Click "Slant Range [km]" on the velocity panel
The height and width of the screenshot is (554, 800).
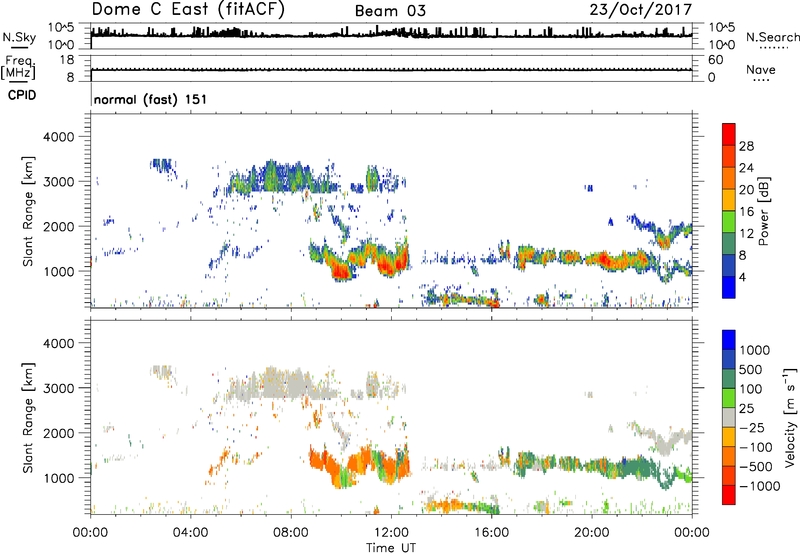(x=28, y=418)
